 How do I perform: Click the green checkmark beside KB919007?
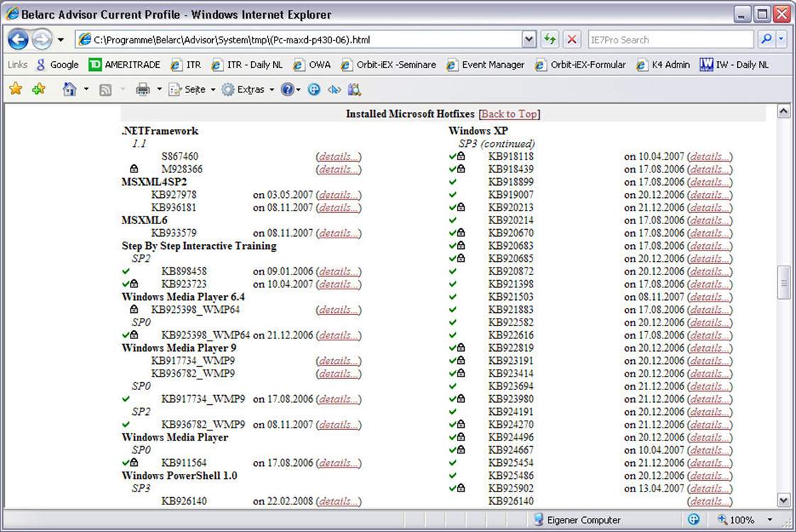coord(453,194)
